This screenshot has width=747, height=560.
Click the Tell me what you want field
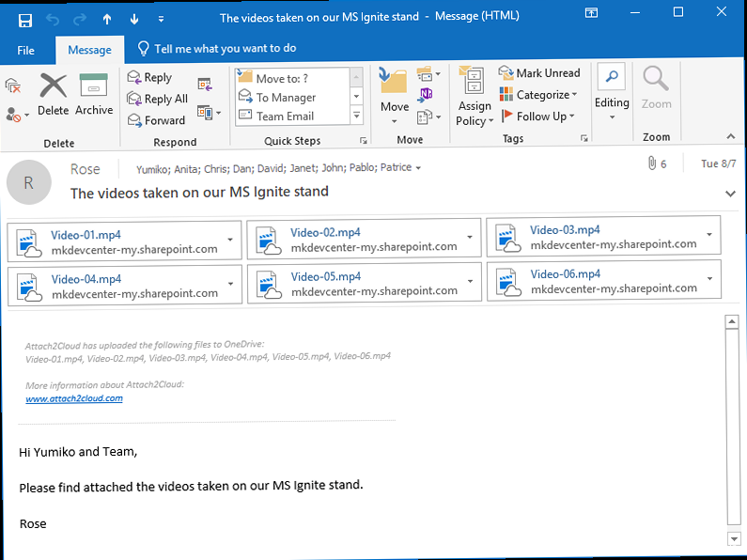225,49
